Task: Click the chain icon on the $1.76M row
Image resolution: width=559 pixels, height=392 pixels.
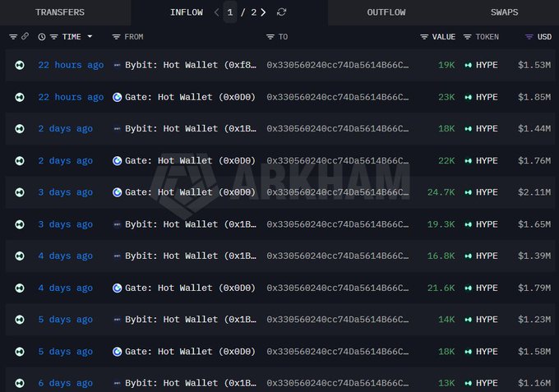Action: pyautogui.click(x=20, y=161)
